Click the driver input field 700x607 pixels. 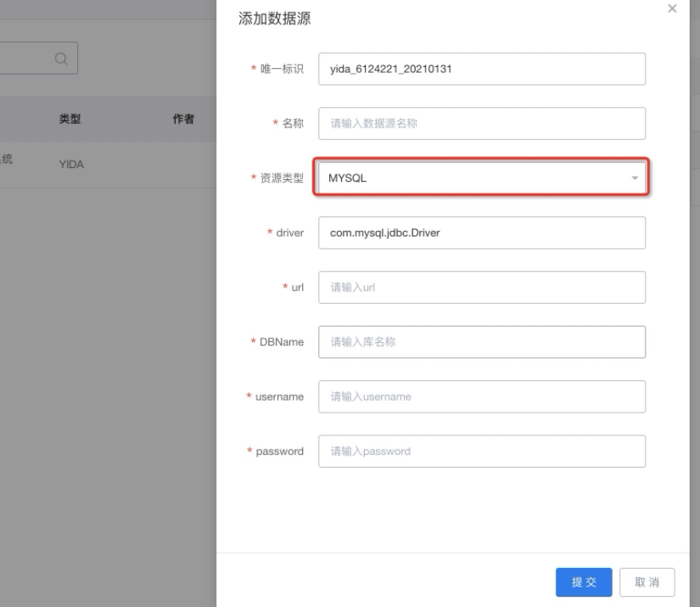(x=482, y=233)
